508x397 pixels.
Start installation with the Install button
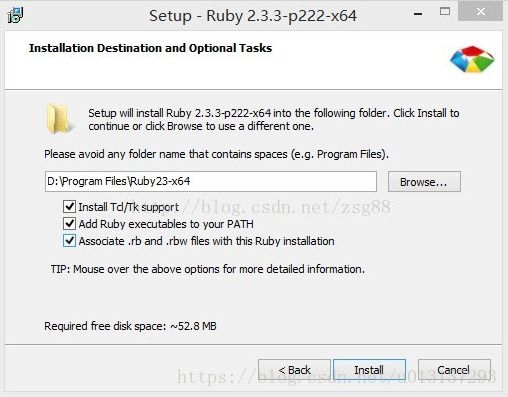coord(369,370)
